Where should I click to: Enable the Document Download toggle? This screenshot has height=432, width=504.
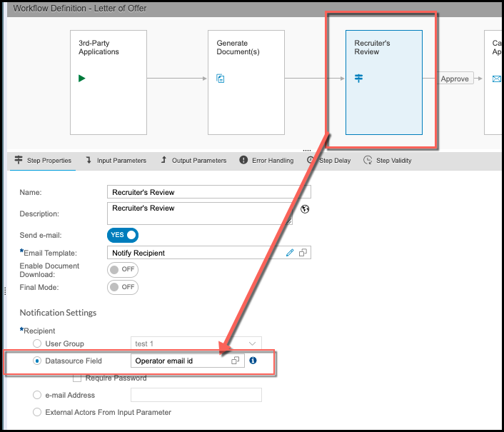(x=122, y=270)
